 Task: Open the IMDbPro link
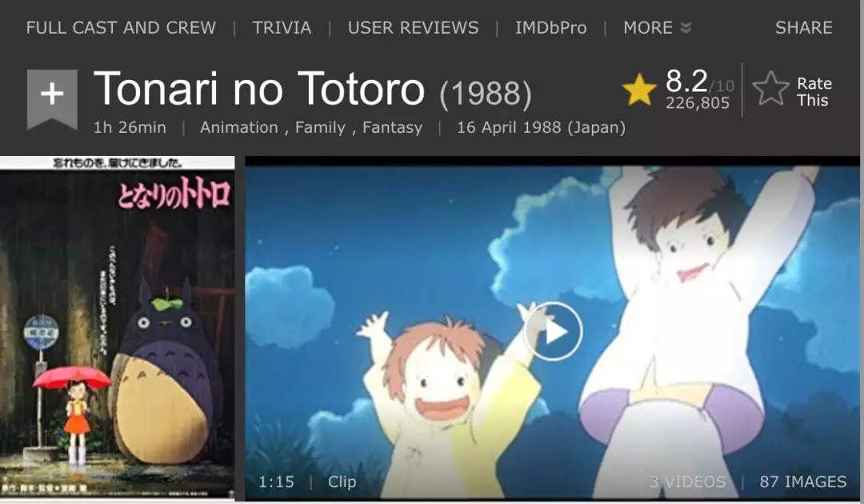(550, 27)
